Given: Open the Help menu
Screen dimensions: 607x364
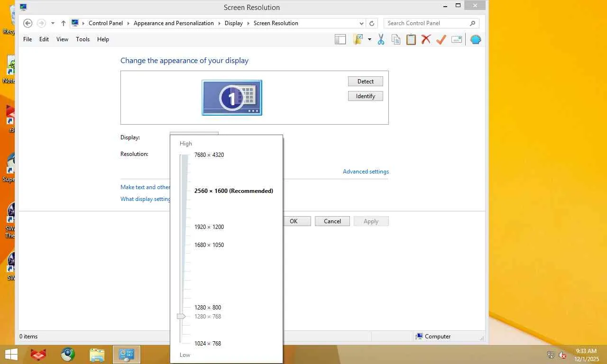Looking at the screenshot, I should click(x=103, y=39).
